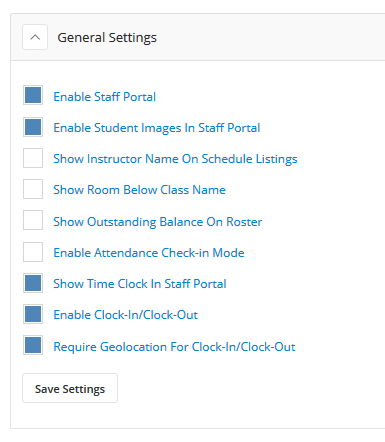Click the Show Instructor Name On Schedule Listings label
The height and width of the screenshot is (442, 385).
tap(175, 159)
